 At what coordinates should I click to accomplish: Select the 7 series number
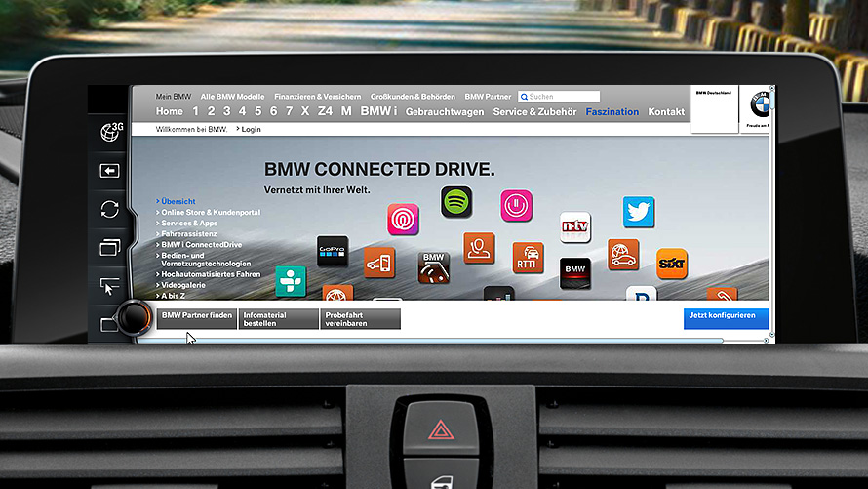[x=289, y=111]
